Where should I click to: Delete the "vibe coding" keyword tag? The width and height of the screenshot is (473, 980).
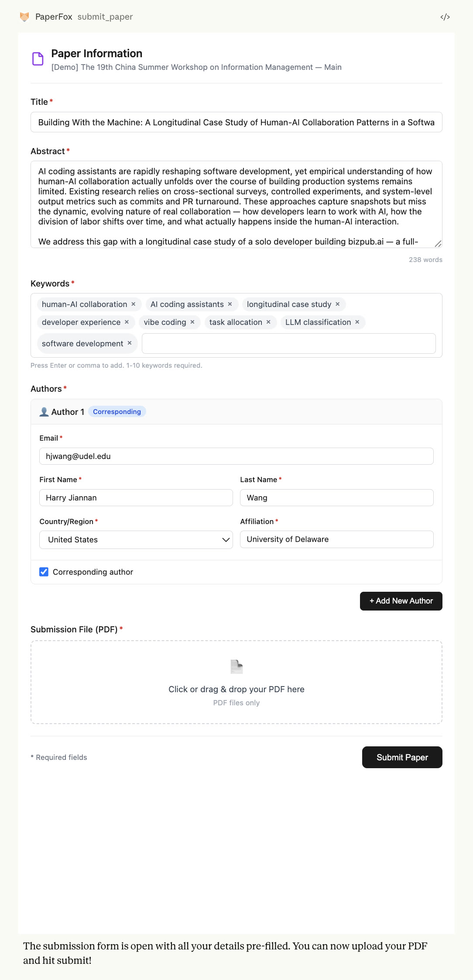192,322
